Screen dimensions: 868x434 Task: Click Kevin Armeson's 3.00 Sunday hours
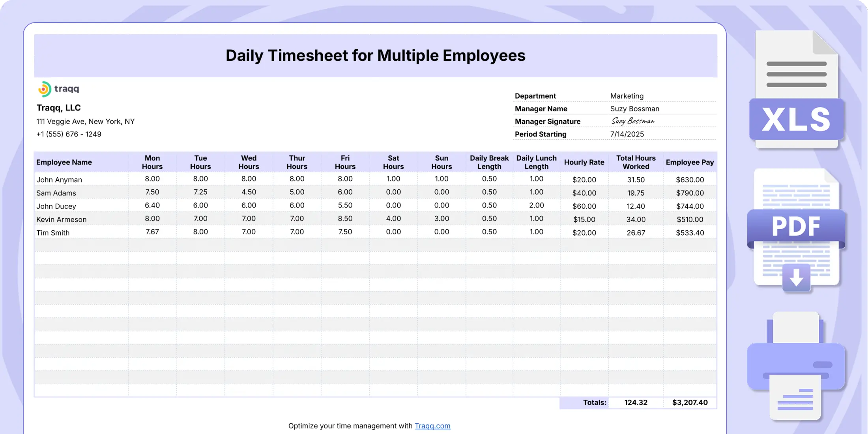coord(441,218)
